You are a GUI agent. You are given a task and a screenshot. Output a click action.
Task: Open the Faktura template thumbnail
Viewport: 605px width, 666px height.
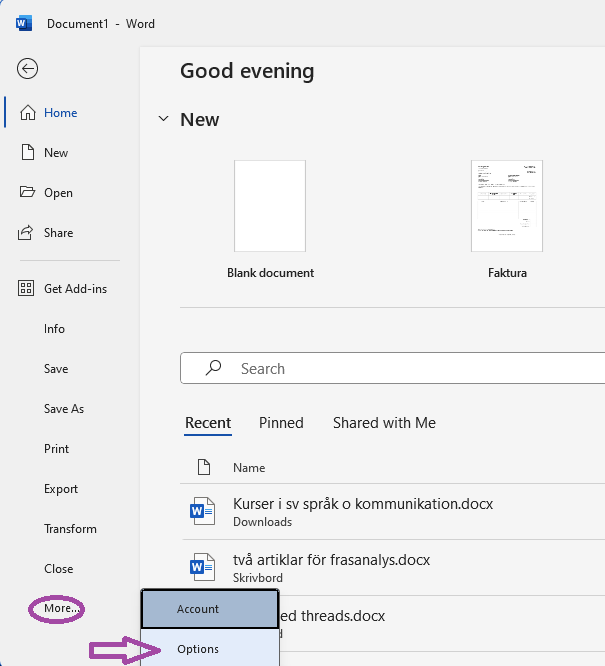[507, 206]
